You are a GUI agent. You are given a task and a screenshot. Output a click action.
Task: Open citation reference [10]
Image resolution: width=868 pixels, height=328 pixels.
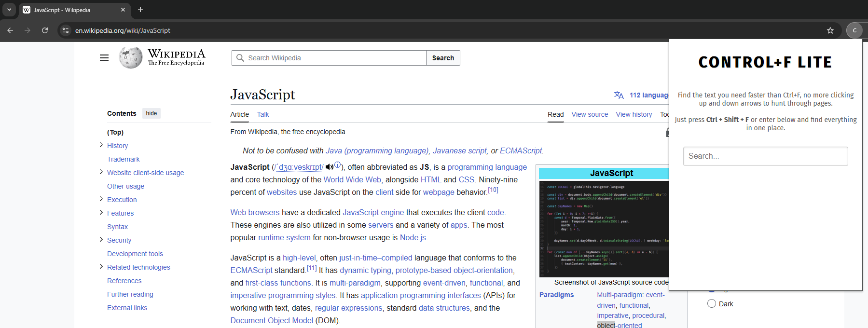493,190
